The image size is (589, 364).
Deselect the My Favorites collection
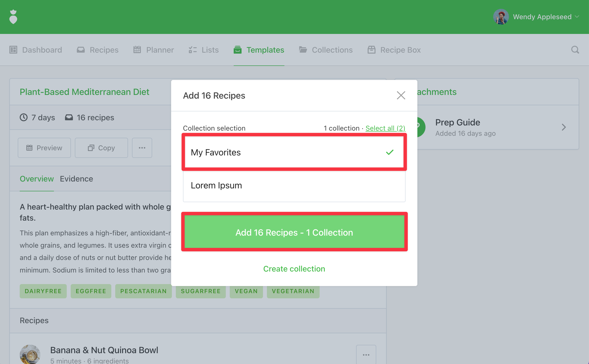(x=294, y=152)
